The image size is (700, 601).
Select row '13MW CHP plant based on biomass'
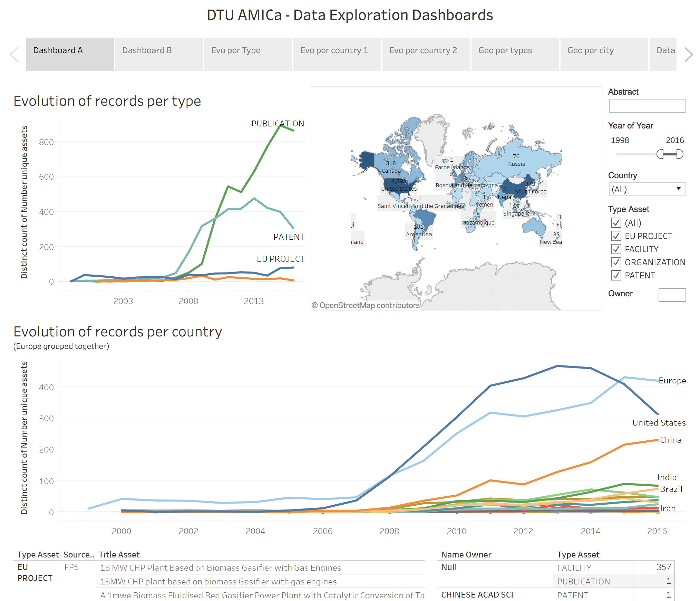pyautogui.click(x=260, y=581)
